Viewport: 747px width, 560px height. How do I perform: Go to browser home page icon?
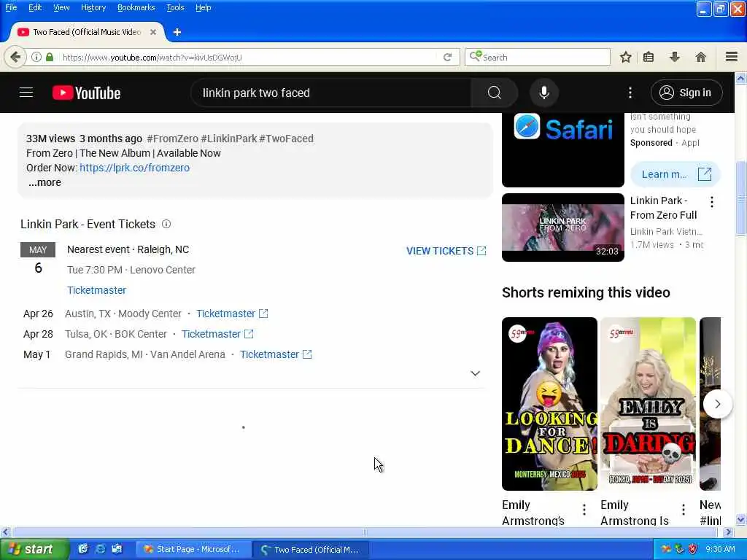pos(701,57)
